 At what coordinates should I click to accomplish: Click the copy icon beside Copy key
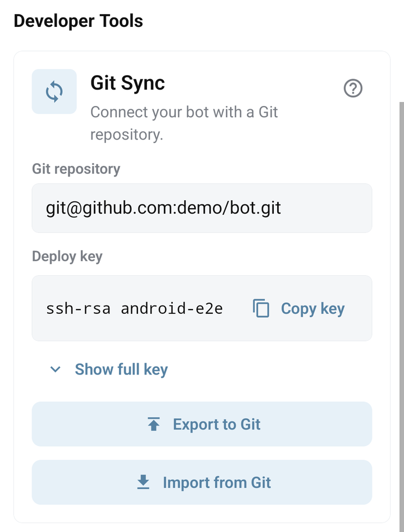click(x=261, y=308)
